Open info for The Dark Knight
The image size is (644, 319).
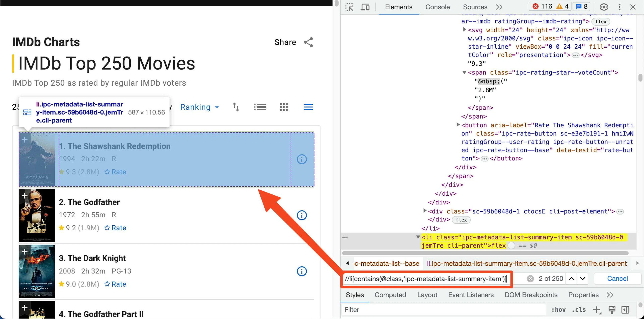coord(302,271)
